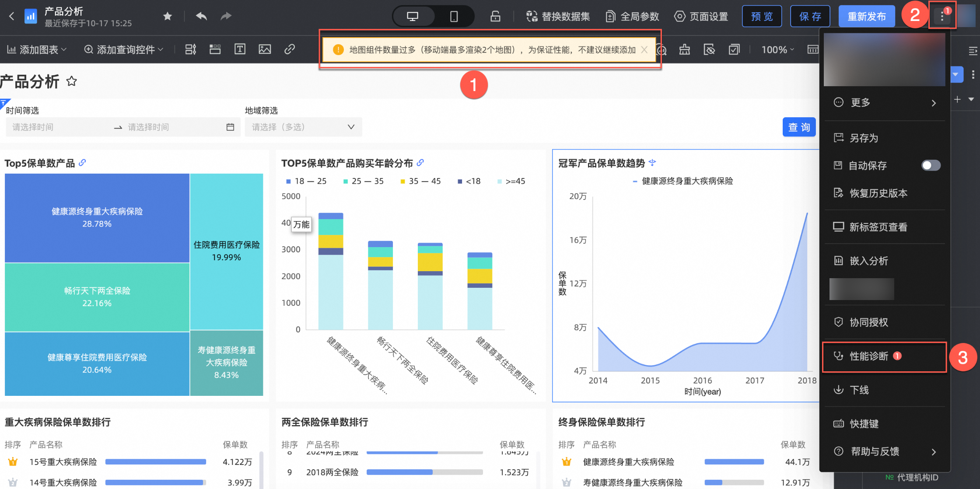
Task: Choose 新标签页查看 from the menu
Action: [x=885, y=227]
